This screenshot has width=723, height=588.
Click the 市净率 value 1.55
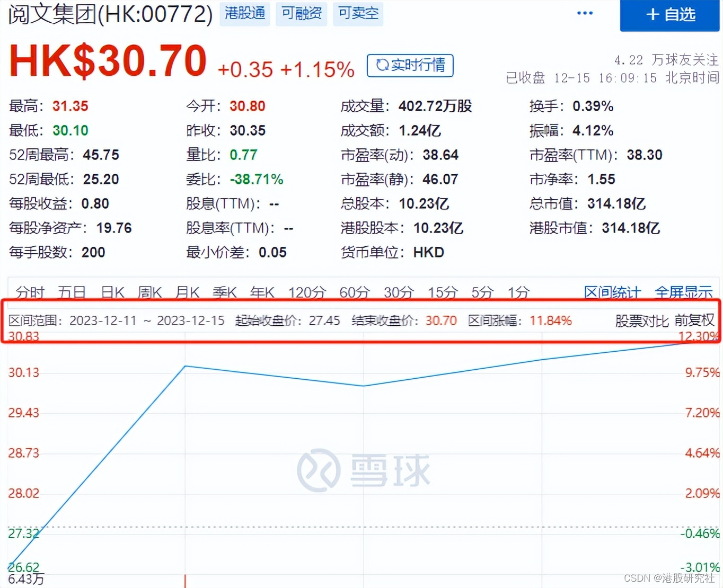(x=601, y=179)
